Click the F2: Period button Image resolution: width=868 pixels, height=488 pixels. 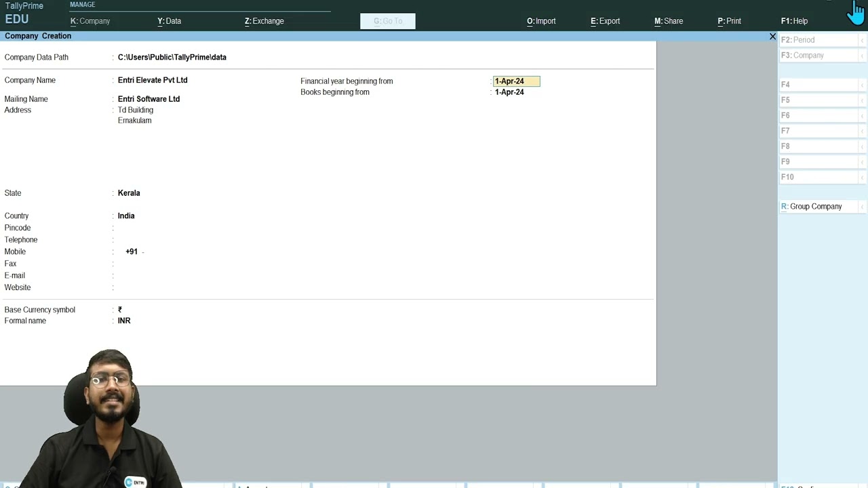[x=818, y=40]
